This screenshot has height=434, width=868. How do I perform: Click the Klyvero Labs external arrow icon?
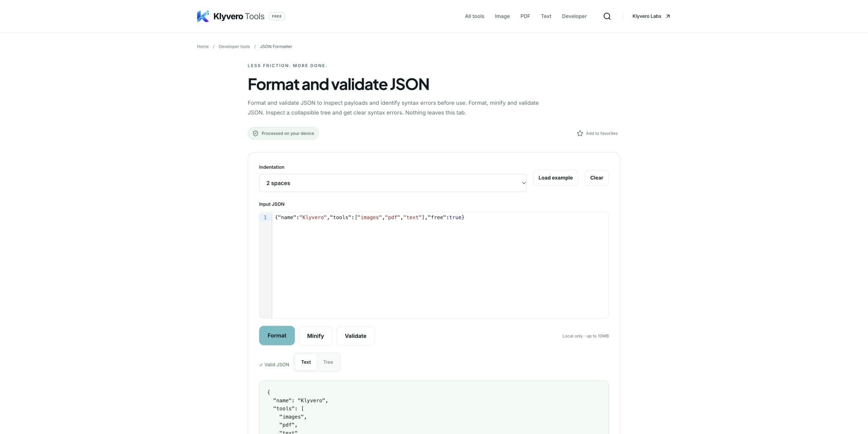(x=668, y=16)
